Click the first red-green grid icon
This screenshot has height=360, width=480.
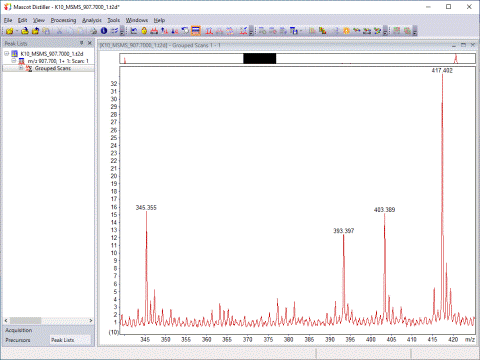(397, 31)
